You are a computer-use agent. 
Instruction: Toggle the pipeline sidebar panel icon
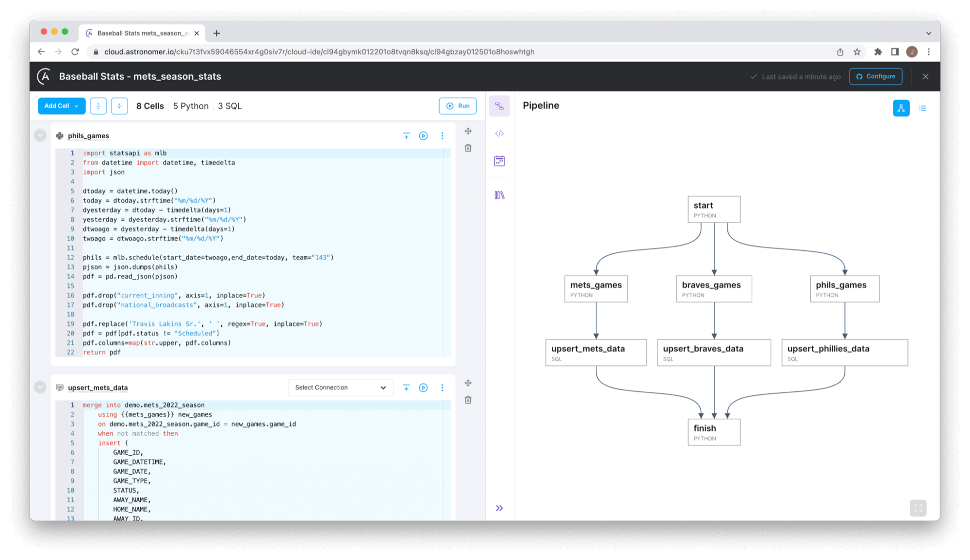coord(499,106)
